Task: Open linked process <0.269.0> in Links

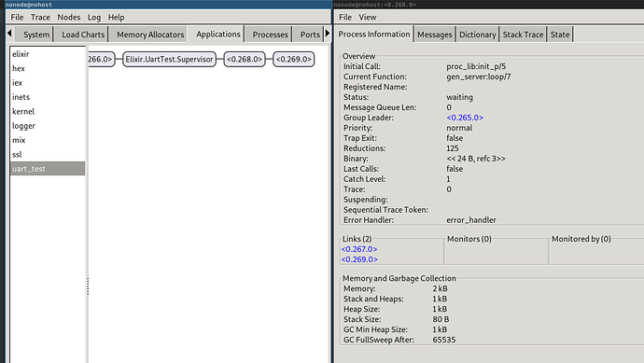Action: 359,259
